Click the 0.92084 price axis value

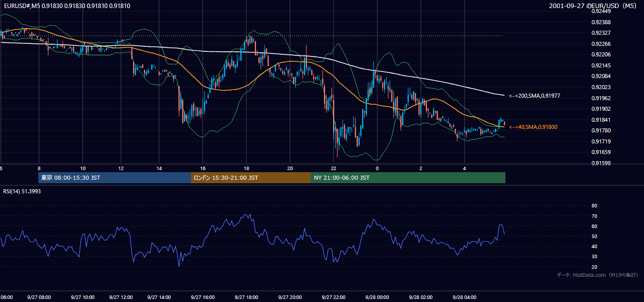pyautogui.click(x=600, y=76)
